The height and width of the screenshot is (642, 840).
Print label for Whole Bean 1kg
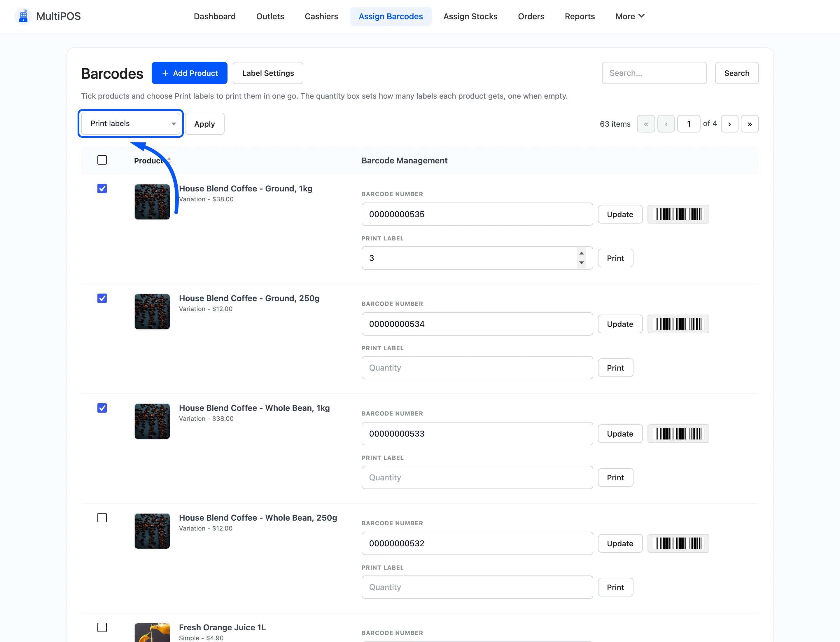pos(615,477)
